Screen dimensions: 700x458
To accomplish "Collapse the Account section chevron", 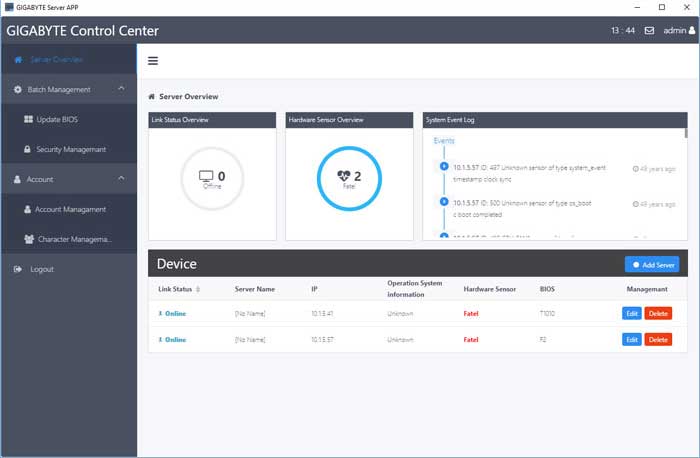I will [121, 178].
